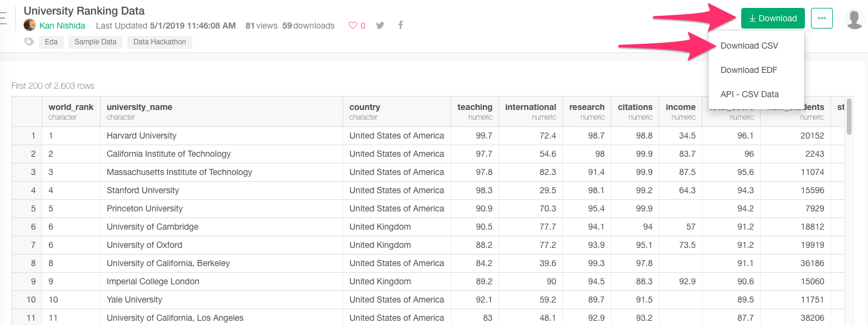Select API - CSV Data option

click(x=750, y=94)
